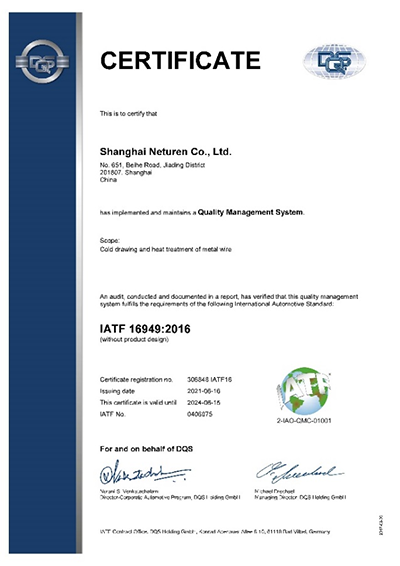Click 'Director-Corporate Automotive Program' title line
Screen dimensions: 400x566
click(x=170, y=497)
